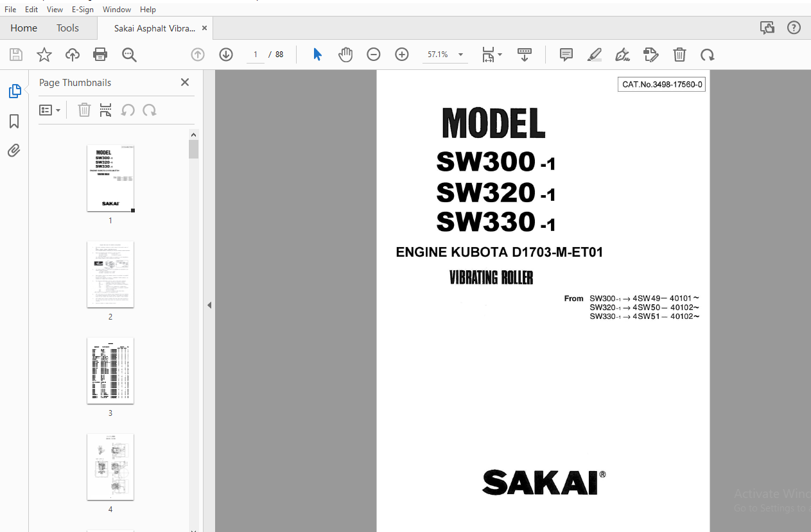Screen dimensions: 811x532
Task: Open the find text magnifier tool
Action: click(129, 55)
